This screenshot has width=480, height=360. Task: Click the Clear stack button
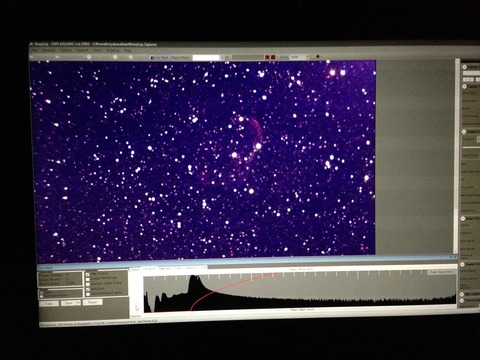pos(49,303)
